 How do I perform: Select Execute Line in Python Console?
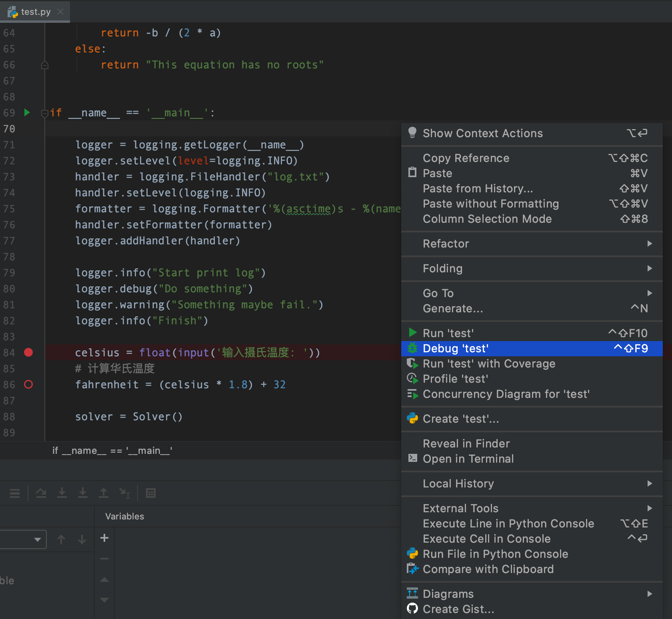[x=532, y=523]
